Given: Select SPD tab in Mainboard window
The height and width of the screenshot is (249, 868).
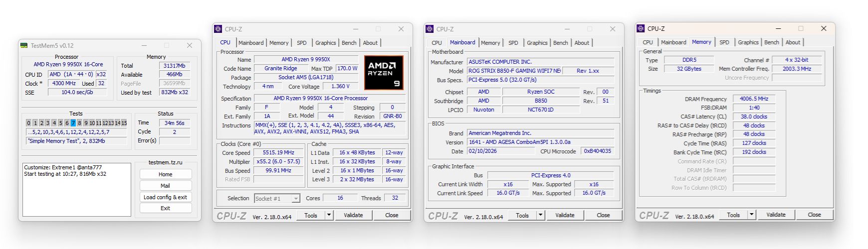Looking at the screenshot, I should click(513, 43).
